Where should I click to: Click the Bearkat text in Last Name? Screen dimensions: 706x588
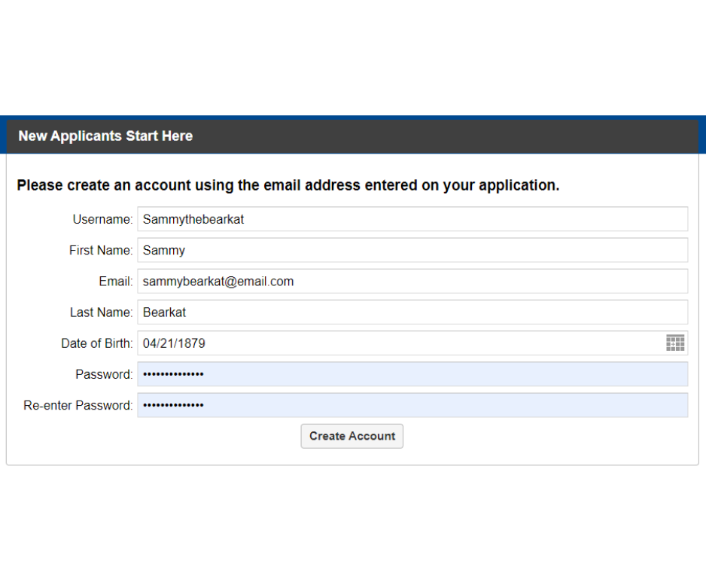(x=165, y=312)
